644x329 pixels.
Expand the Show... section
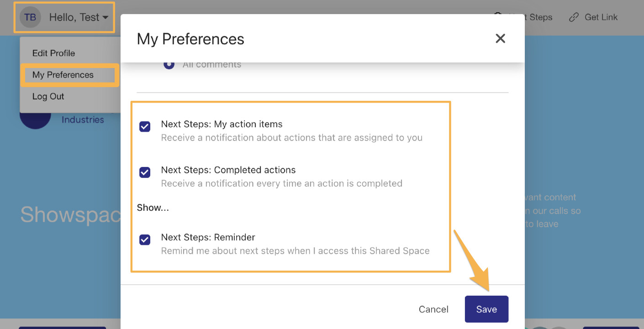click(153, 208)
